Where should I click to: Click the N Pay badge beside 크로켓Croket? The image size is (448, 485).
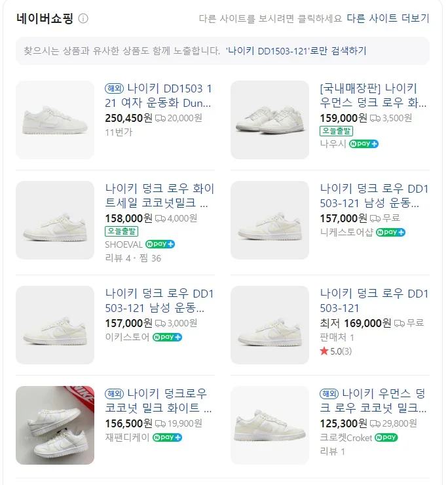386,437
